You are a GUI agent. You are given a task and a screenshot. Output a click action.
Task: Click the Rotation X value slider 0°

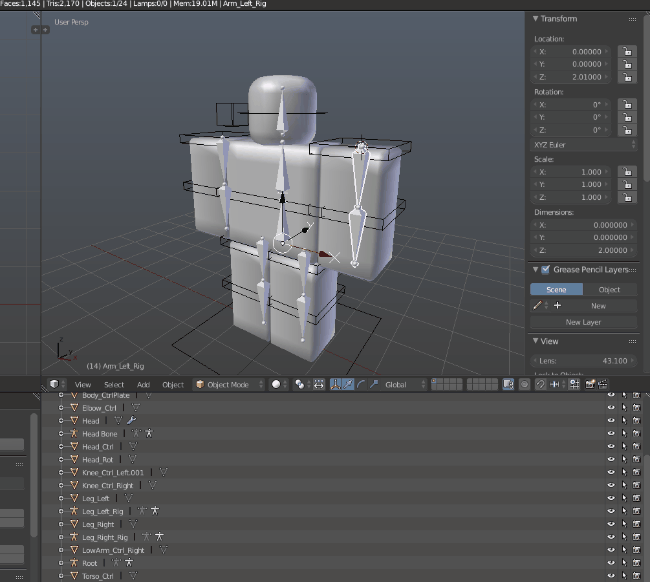click(571, 104)
